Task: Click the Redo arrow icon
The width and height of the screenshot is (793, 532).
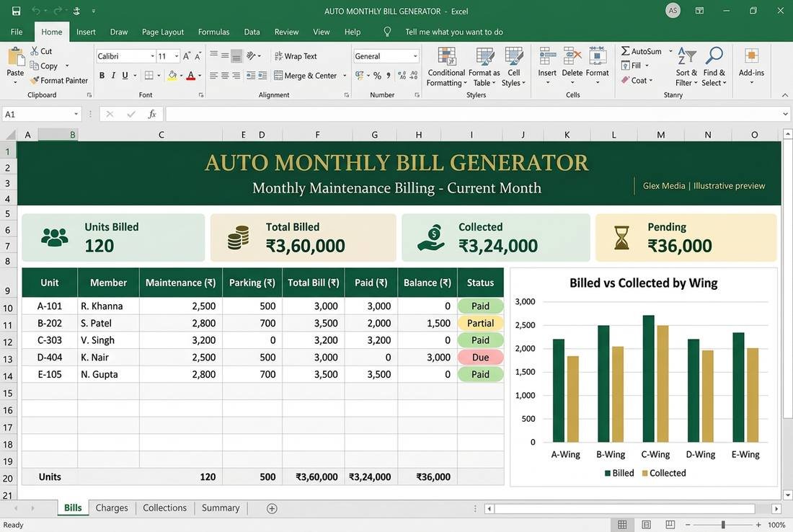Action: (57, 11)
